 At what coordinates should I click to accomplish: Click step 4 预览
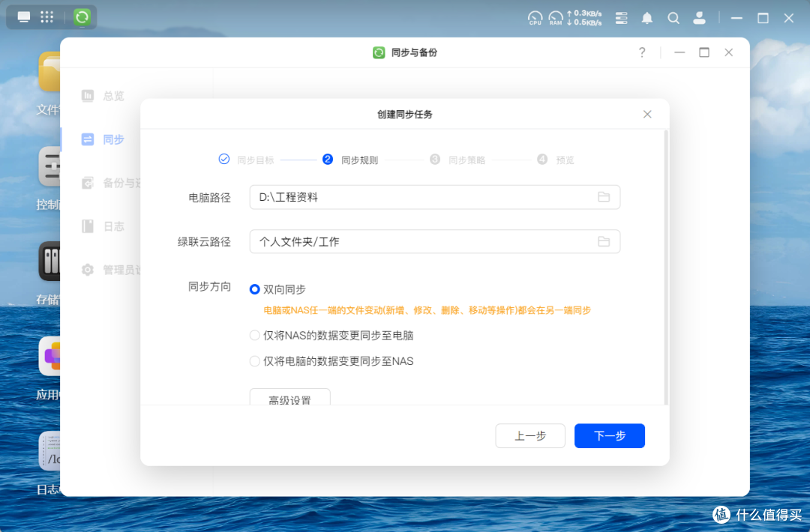(555, 160)
